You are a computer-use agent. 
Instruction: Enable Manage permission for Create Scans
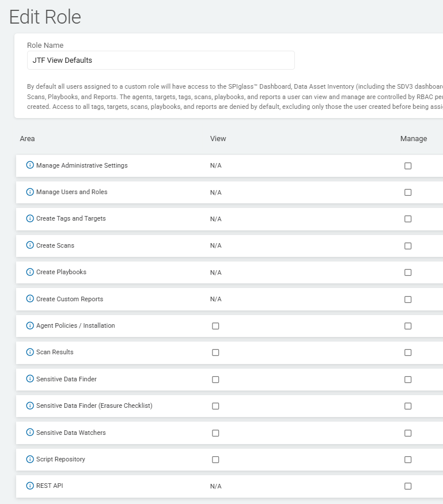pos(408,246)
